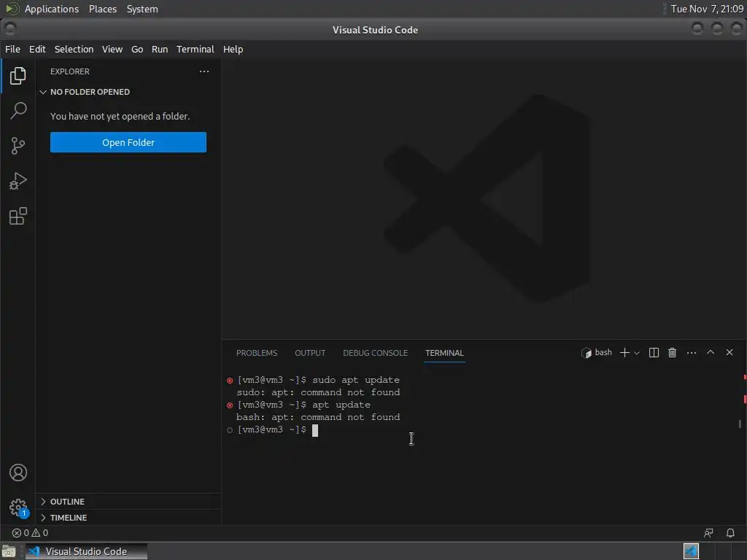Image resolution: width=747 pixels, height=560 pixels.
Task: Open the File menu
Action: tap(13, 49)
